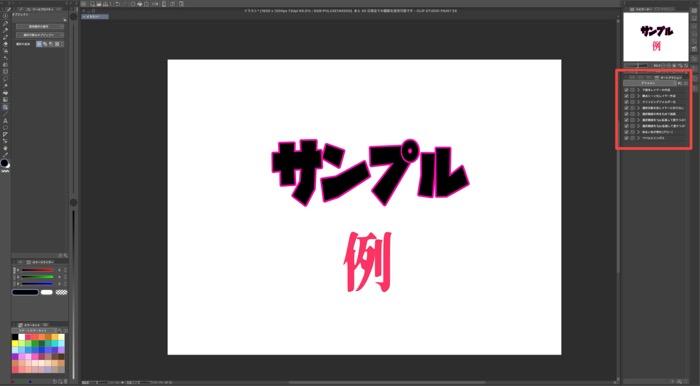Screen dimensions: 700x386
Task: Uncheck the first auto action's checkbox
Action: pyautogui.click(x=626, y=90)
